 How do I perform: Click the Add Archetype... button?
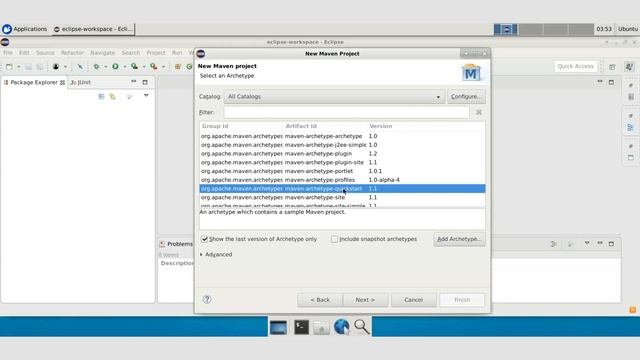(459, 239)
